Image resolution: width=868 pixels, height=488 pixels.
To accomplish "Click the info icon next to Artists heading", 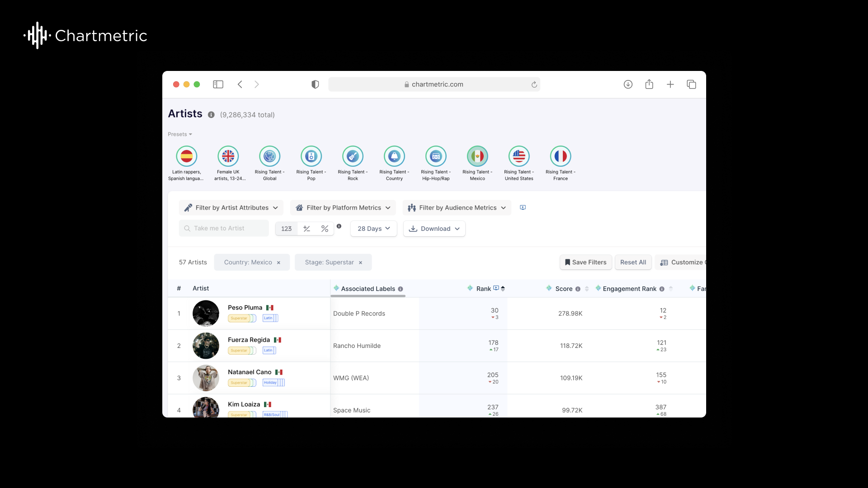I will 211,115.
